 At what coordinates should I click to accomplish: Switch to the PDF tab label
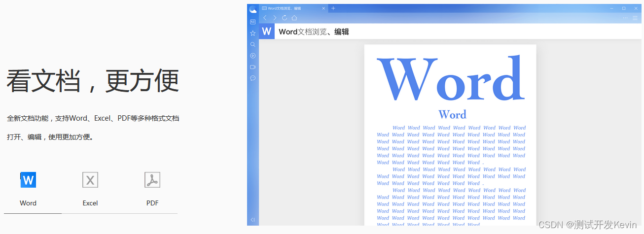[152, 203]
